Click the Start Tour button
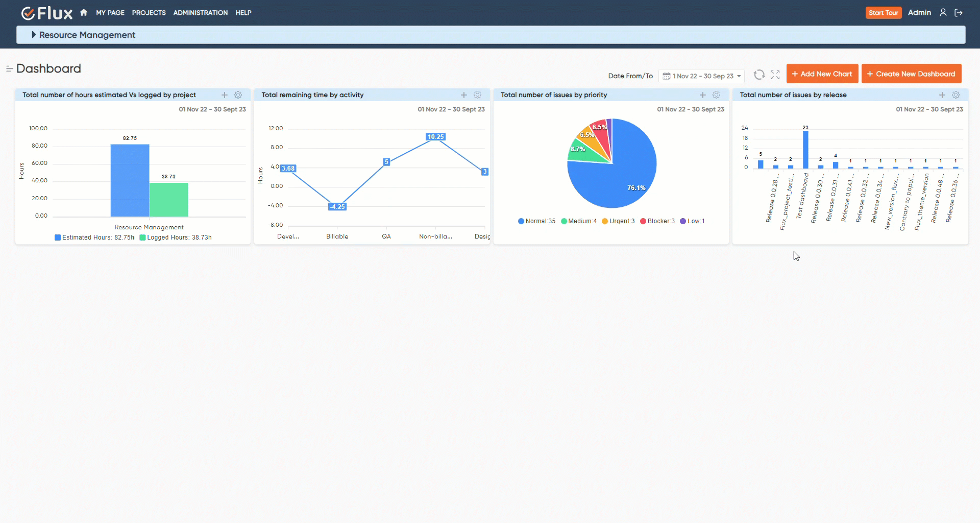 point(884,12)
